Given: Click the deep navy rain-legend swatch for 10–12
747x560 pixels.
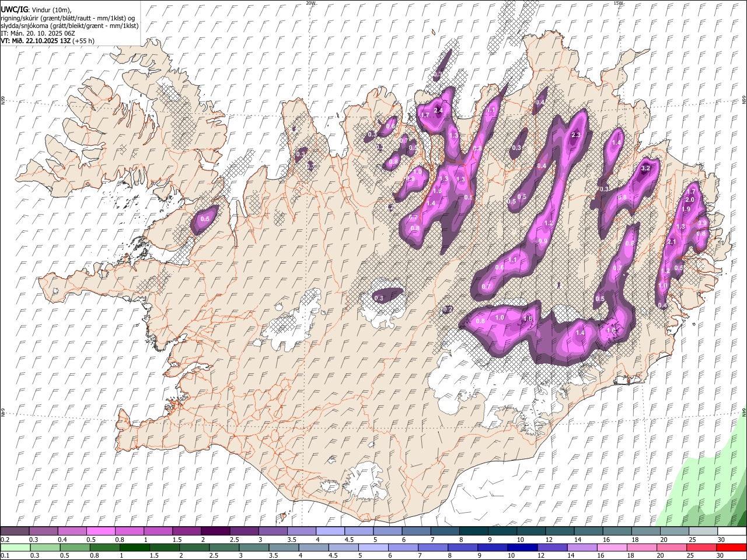Looking at the screenshot, I should 522,548.
